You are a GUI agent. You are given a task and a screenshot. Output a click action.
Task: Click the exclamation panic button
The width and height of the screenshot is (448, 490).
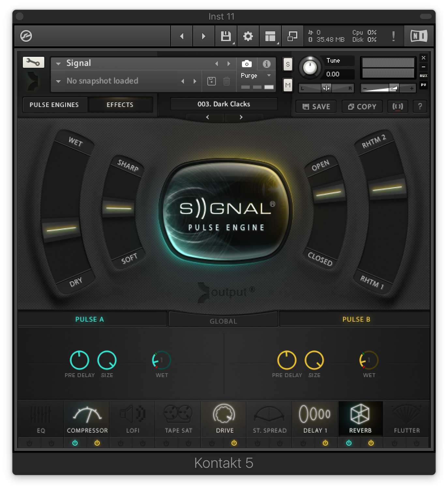pos(394,36)
